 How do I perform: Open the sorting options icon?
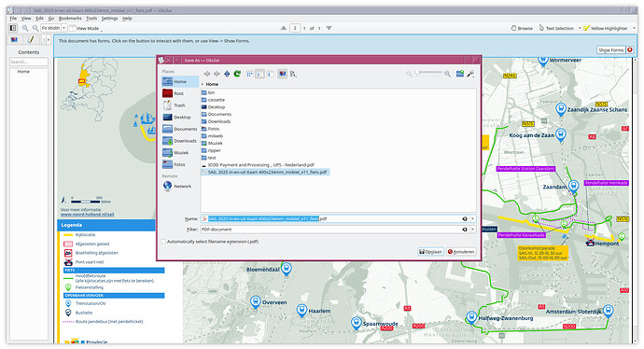point(293,74)
